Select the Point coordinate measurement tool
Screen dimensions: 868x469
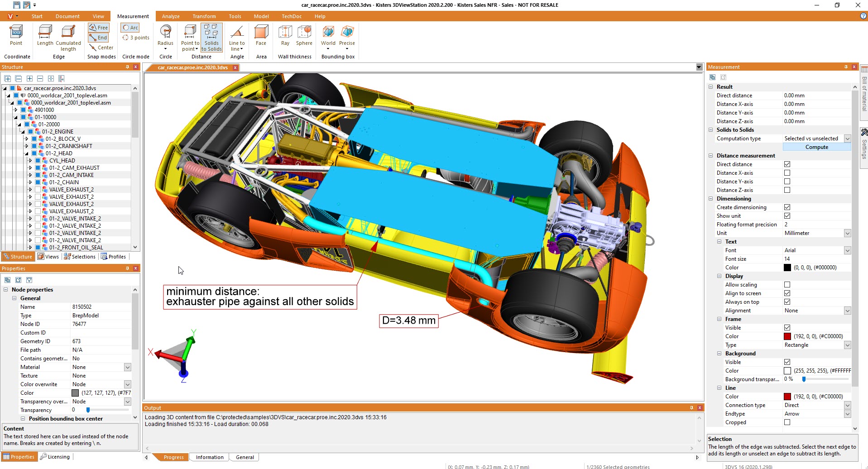pyautogui.click(x=16, y=35)
